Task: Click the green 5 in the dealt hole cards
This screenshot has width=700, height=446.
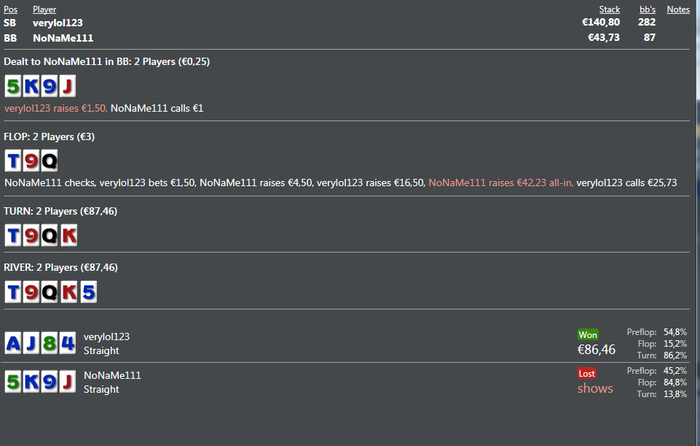Action: click(x=13, y=85)
